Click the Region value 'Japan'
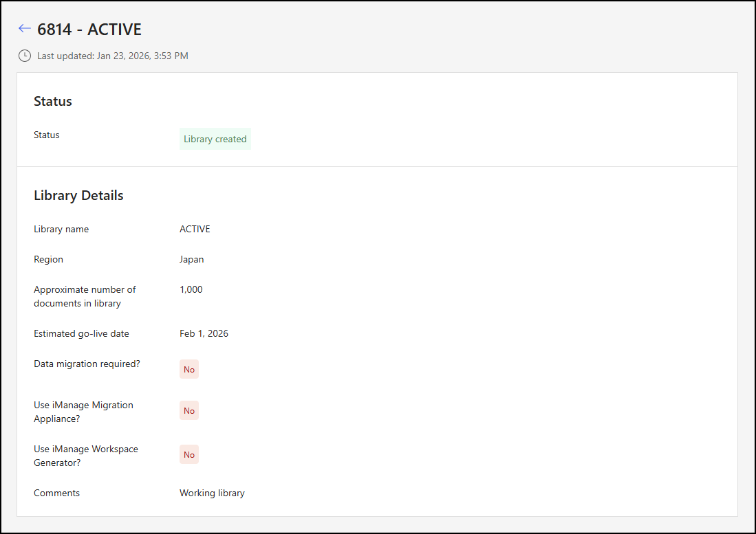 pos(191,259)
